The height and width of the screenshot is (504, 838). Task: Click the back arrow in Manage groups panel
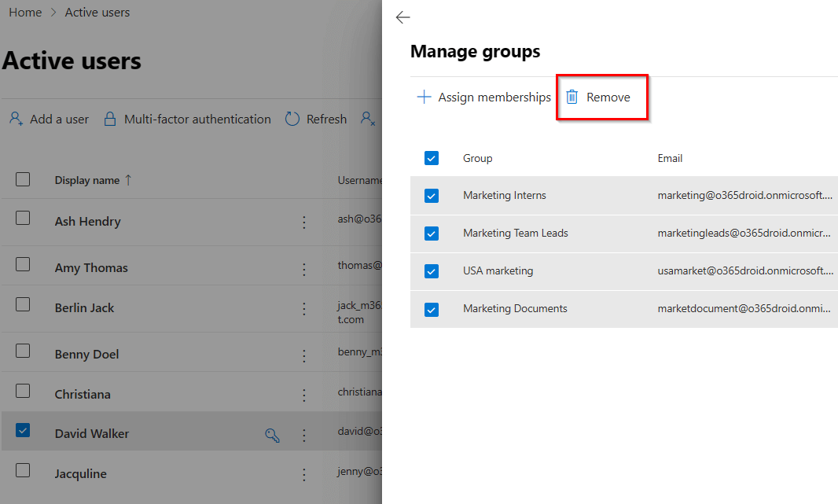click(x=402, y=17)
